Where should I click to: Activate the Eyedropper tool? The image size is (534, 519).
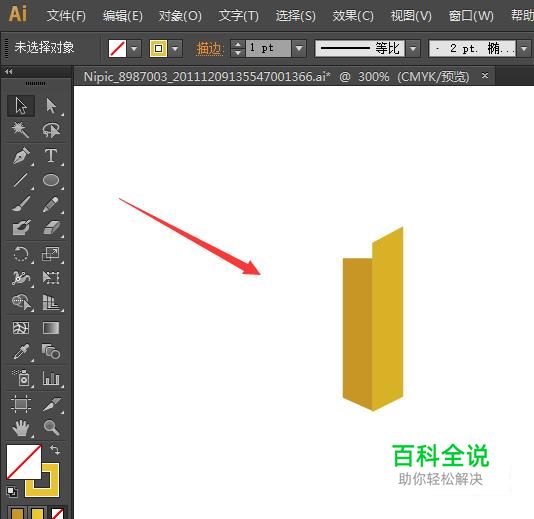click(x=21, y=352)
